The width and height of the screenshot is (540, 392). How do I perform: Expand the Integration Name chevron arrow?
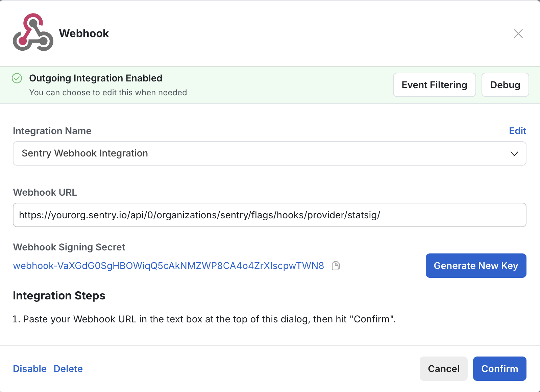click(514, 154)
